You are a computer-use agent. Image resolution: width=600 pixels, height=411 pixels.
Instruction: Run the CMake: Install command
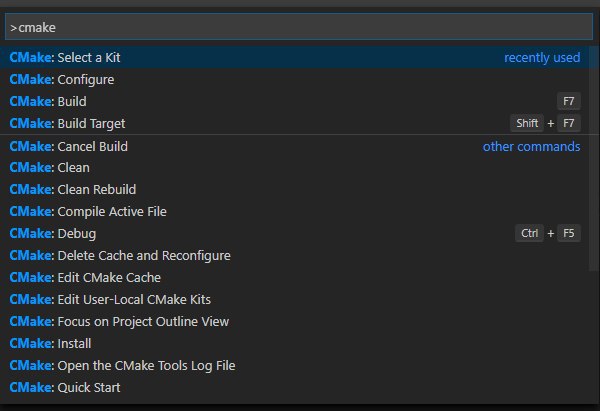point(295,344)
